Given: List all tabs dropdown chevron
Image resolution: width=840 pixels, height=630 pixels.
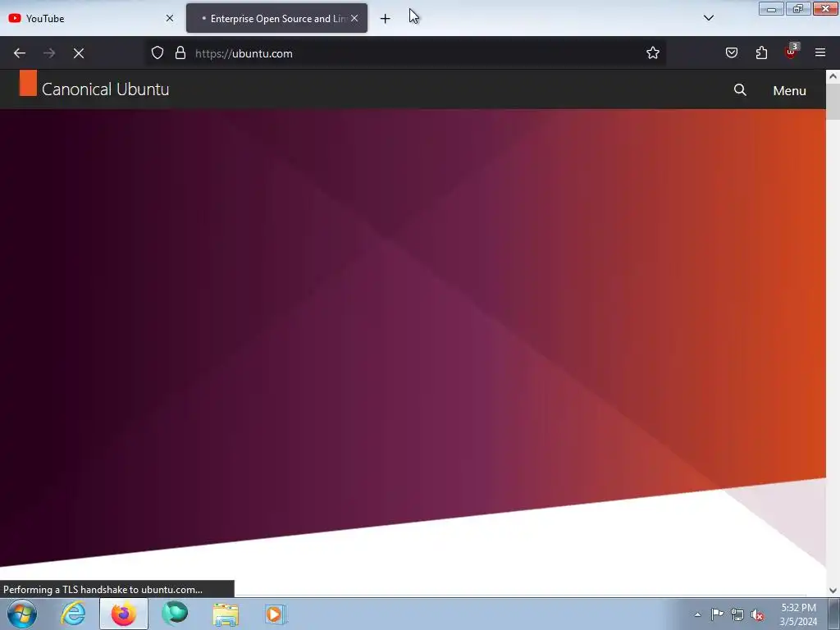Looking at the screenshot, I should (x=708, y=18).
